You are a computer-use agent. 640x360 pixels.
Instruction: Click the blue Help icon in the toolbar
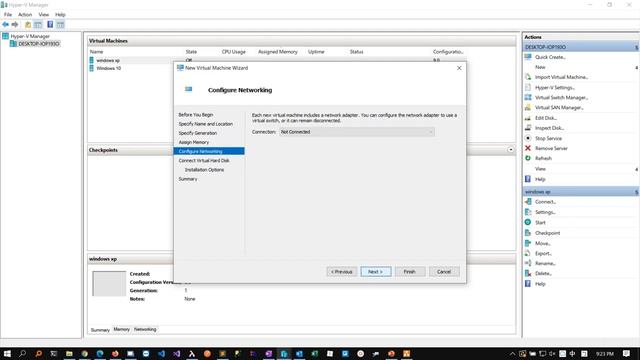tap(50, 24)
